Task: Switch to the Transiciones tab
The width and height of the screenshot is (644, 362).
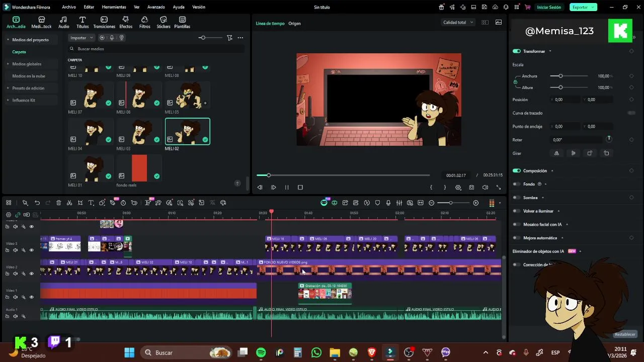Action: [x=104, y=22]
